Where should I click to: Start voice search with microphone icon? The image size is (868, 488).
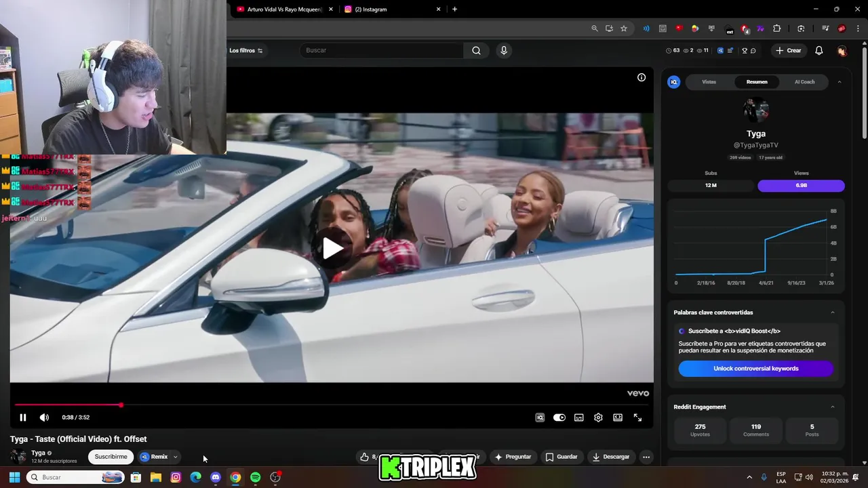503,50
